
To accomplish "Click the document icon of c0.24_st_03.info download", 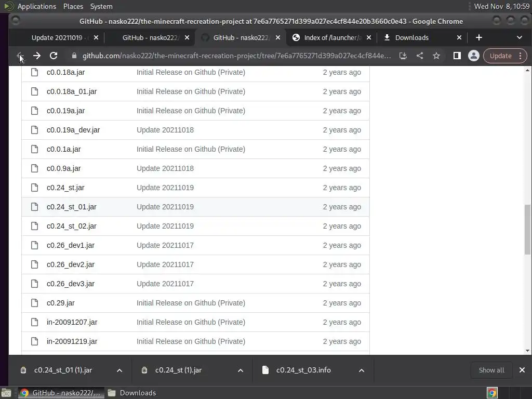I will (265, 370).
